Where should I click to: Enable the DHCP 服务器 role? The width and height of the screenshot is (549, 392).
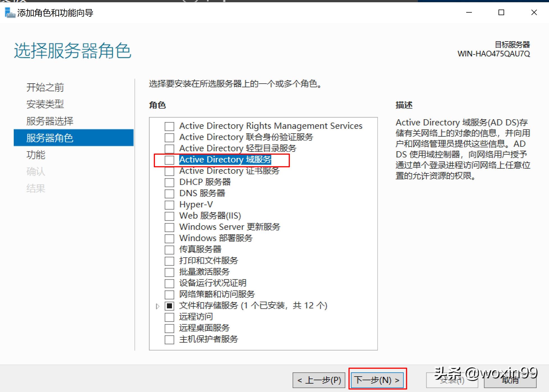point(169,182)
